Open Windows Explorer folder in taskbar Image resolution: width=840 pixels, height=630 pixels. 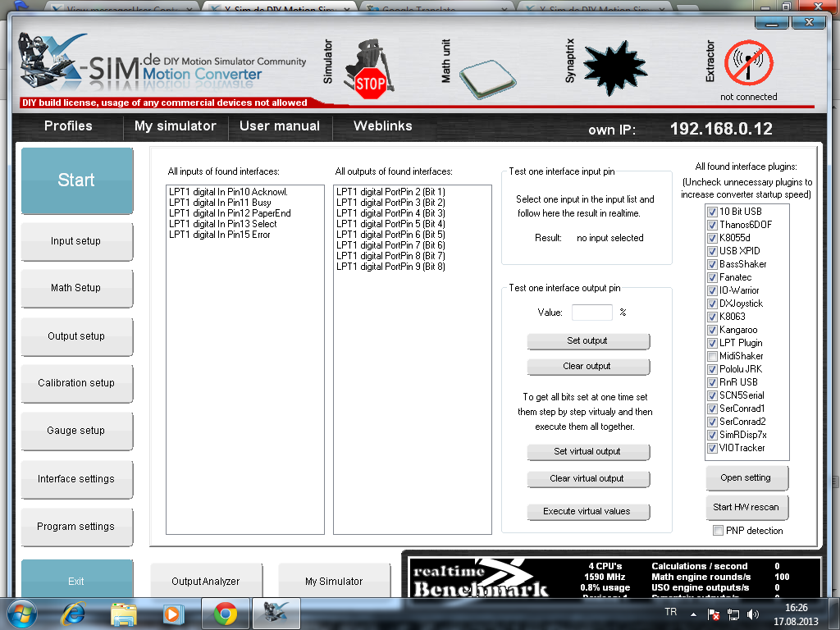coord(124,614)
